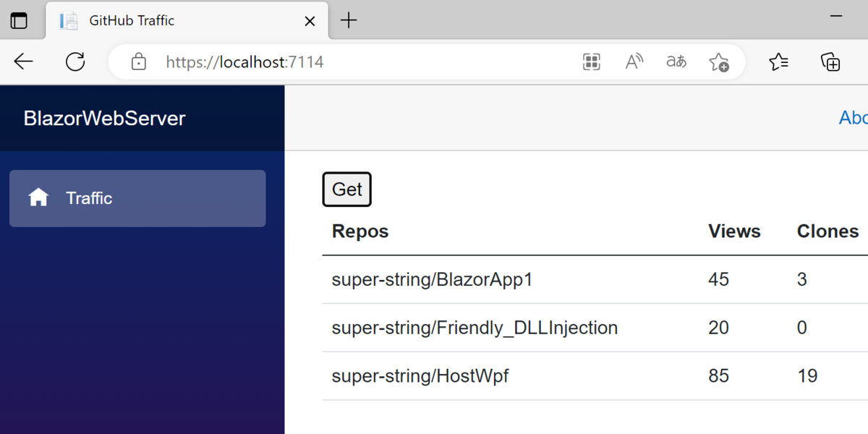Viewport: 868px width, 434px height.
Task: Click the immersive reader grid icon
Action: point(592,61)
